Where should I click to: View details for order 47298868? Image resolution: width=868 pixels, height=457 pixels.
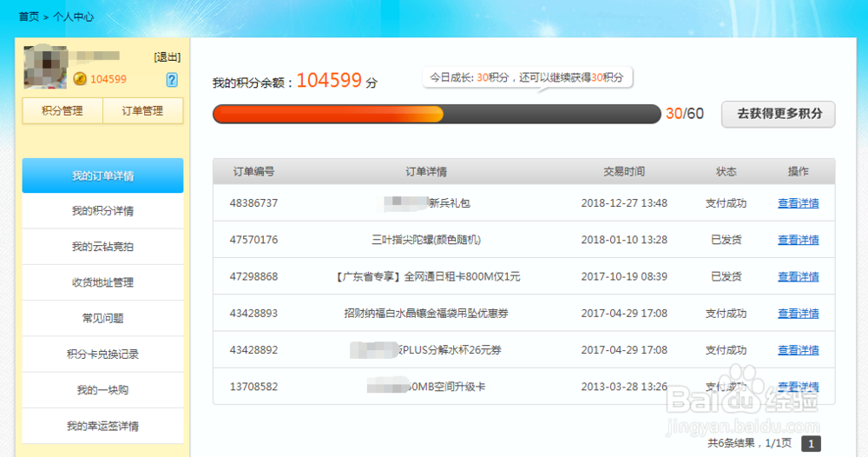pos(799,276)
